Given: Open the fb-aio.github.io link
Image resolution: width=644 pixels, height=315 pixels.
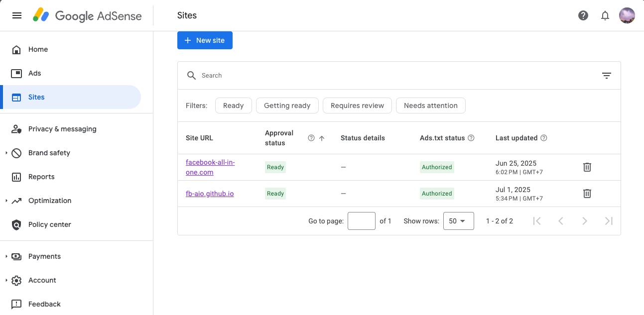Looking at the screenshot, I should click(x=210, y=194).
